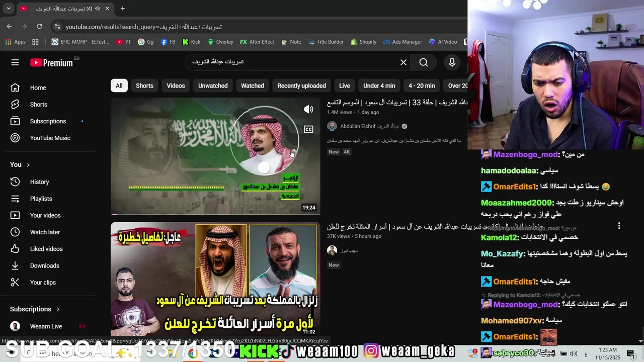The width and height of the screenshot is (644, 362).
Task: Open the FB Facebook bookmark
Action: coord(168,42)
